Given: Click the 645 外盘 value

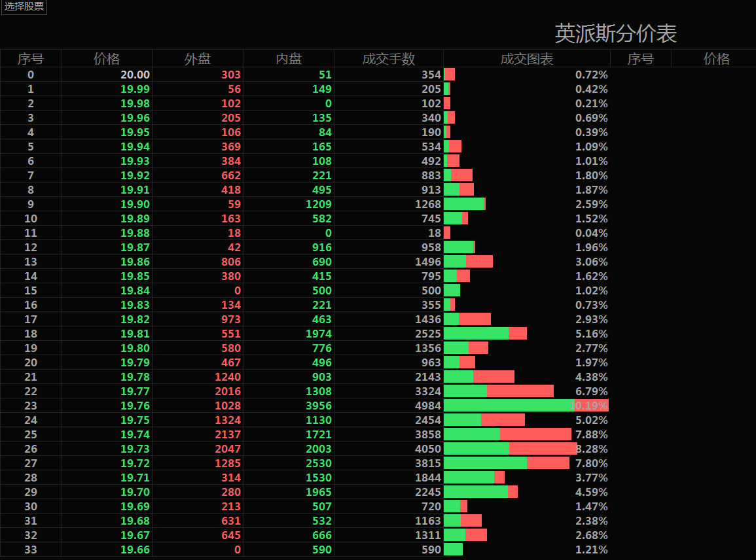Looking at the screenshot, I should pyautogui.click(x=231, y=535).
